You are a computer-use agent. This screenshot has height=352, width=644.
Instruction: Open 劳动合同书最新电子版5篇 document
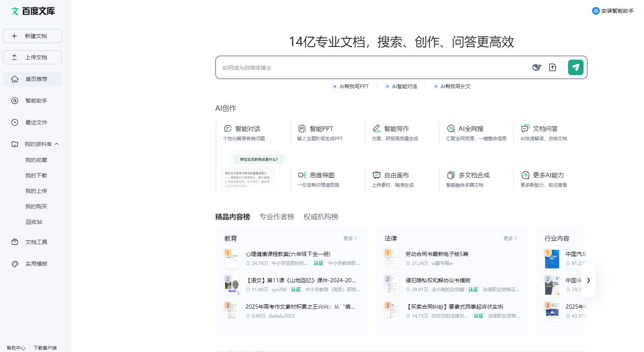437,254
